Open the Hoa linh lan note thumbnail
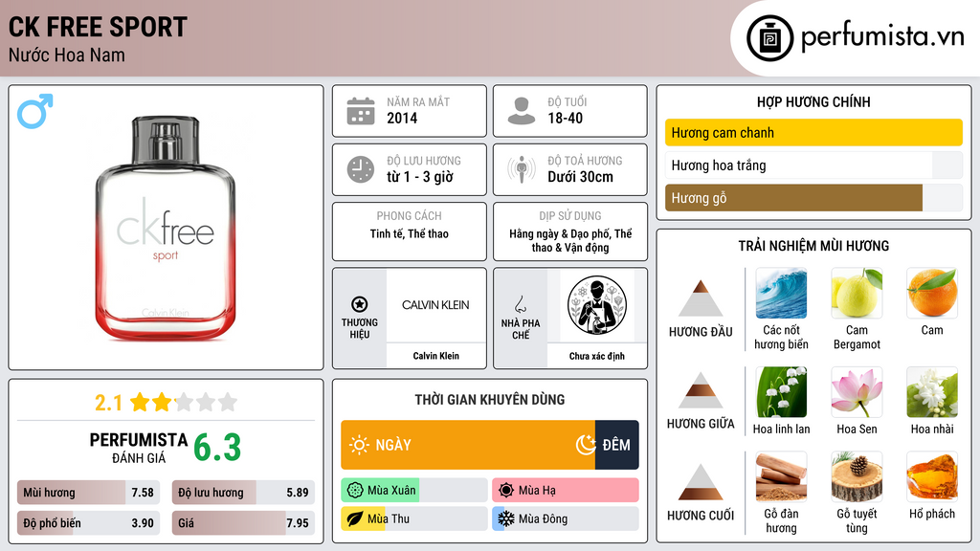The image size is (980, 551). 781,391
